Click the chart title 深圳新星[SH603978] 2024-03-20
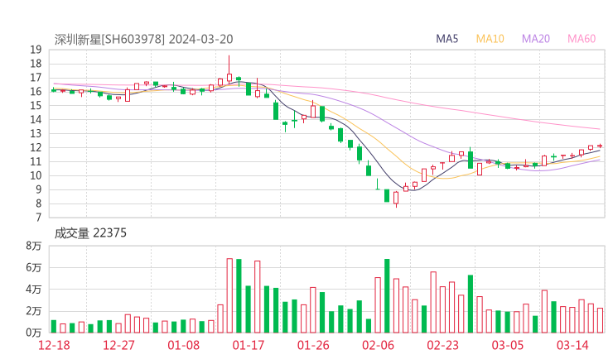The image size is (613, 364). 143,40
